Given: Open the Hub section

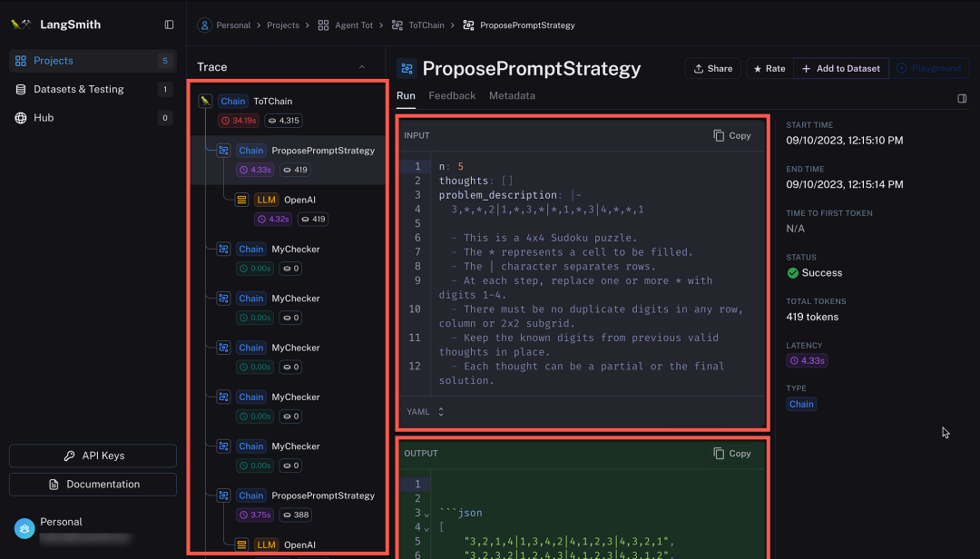Looking at the screenshot, I should click(93, 118).
